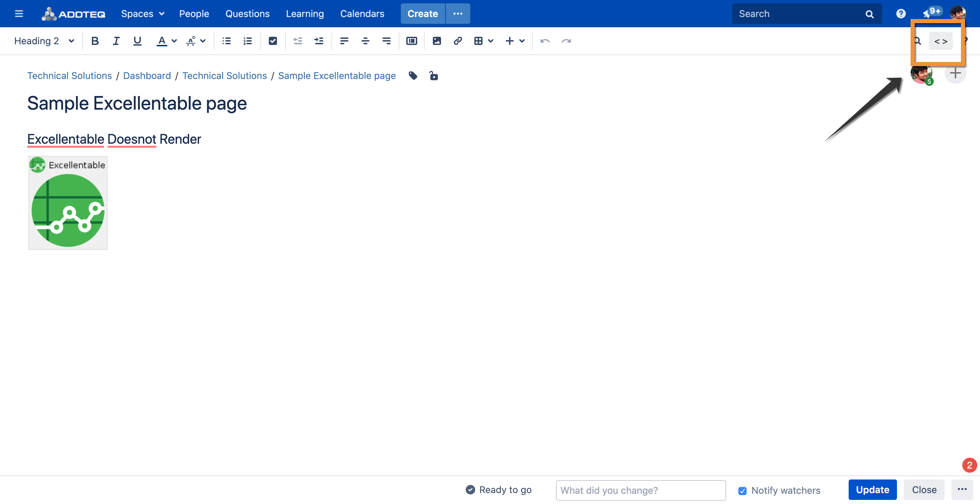Screen dimensions: 980x504
Task: Center align text icon
Action: [365, 41]
